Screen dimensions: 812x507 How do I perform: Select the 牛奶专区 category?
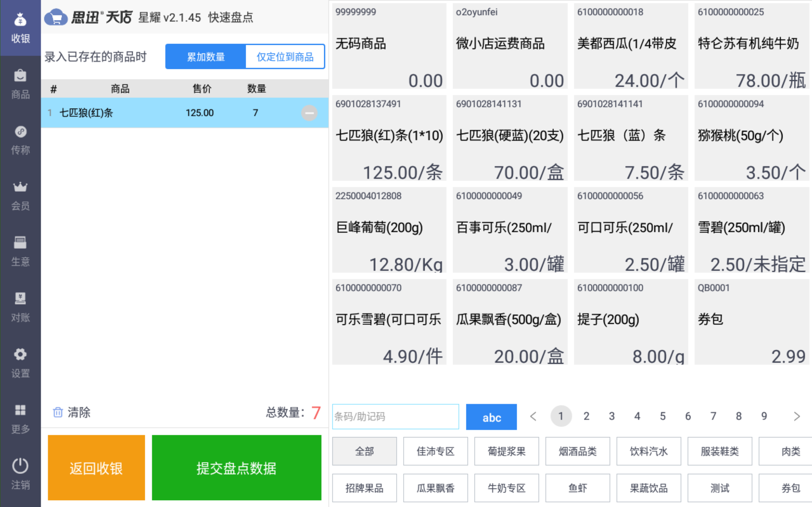pos(507,488)
